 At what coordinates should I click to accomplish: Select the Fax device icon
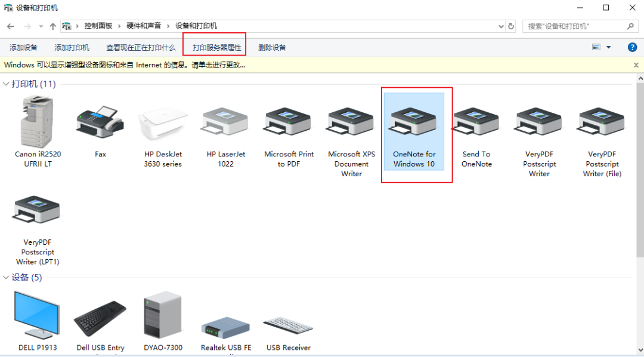coord(100,122)
